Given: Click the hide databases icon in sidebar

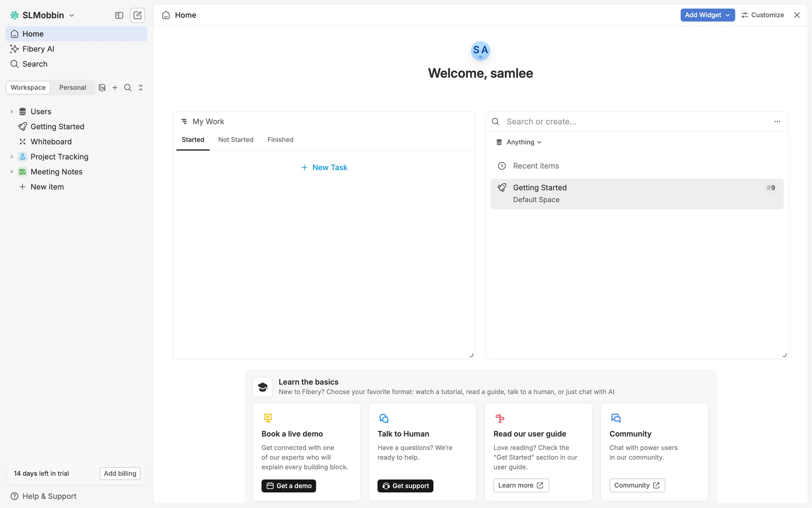Looking at the screenshot, I should tap(102, 88).
